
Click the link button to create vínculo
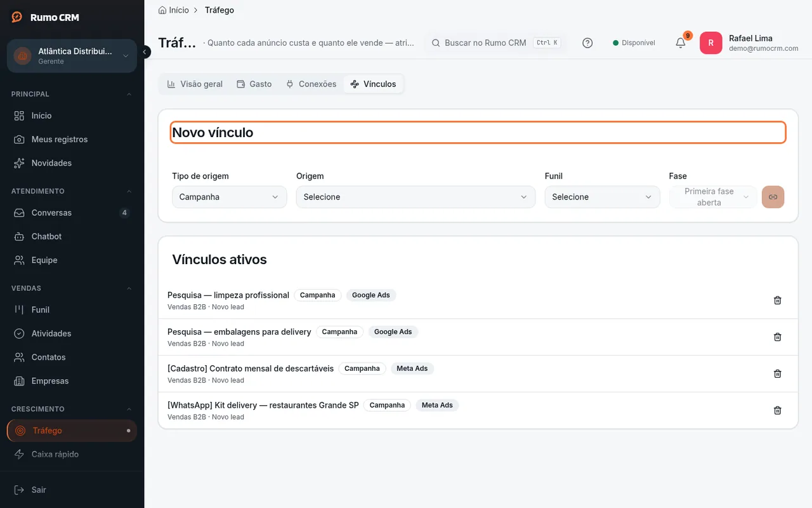773,197
